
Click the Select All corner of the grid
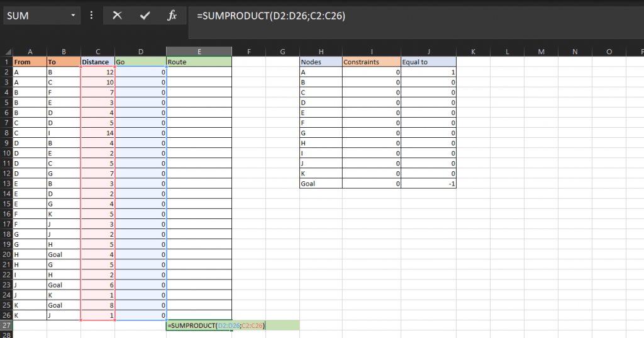coord(6,52)
